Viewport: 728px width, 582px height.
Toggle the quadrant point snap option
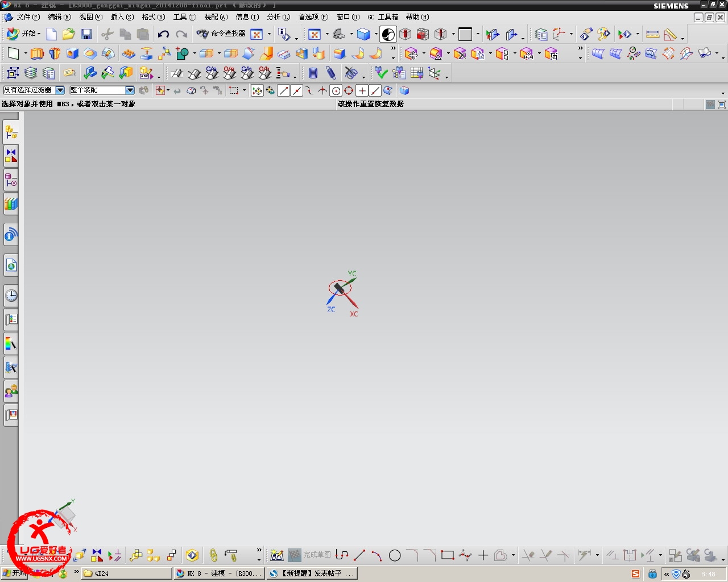[349, 90]
